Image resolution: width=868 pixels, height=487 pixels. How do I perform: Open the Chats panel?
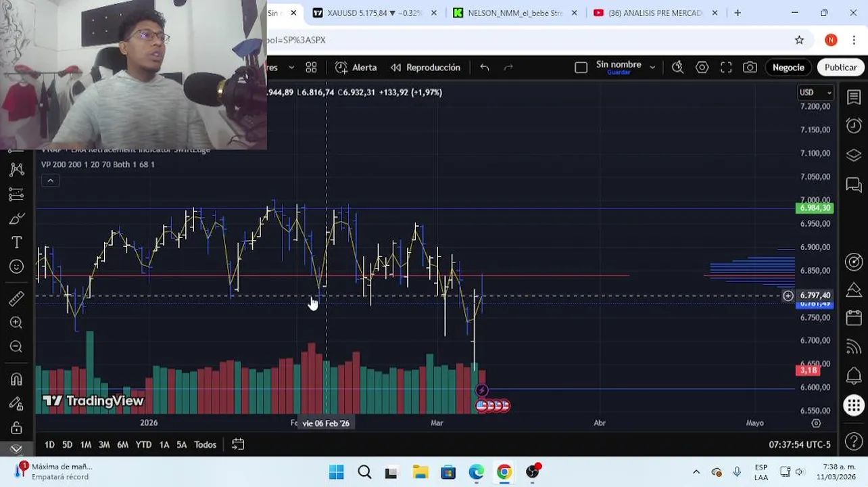coord(854,184)
